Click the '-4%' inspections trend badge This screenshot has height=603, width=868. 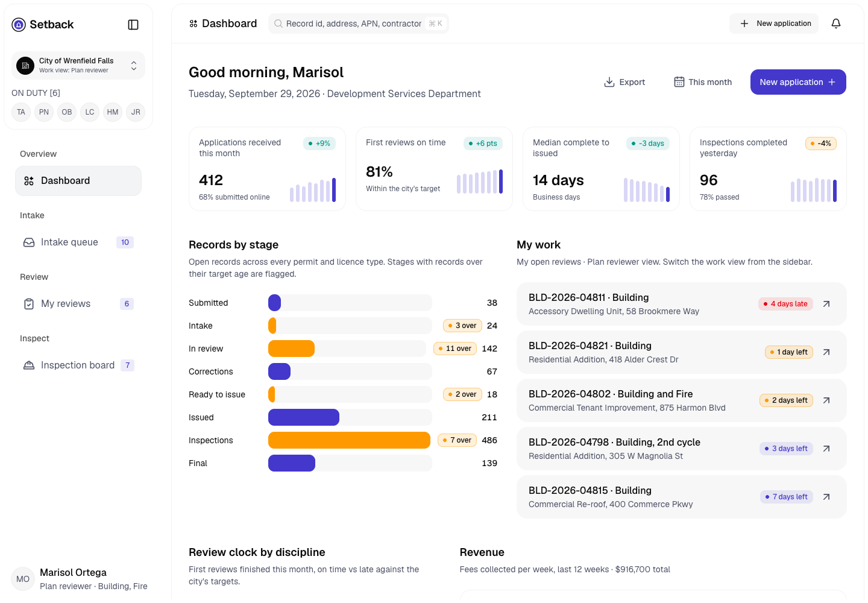tap(821, 144)
